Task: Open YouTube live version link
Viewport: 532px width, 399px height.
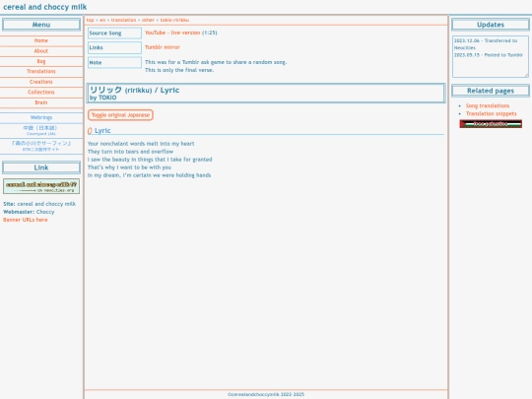Action: pyautogui.click(x=172, y=33)
